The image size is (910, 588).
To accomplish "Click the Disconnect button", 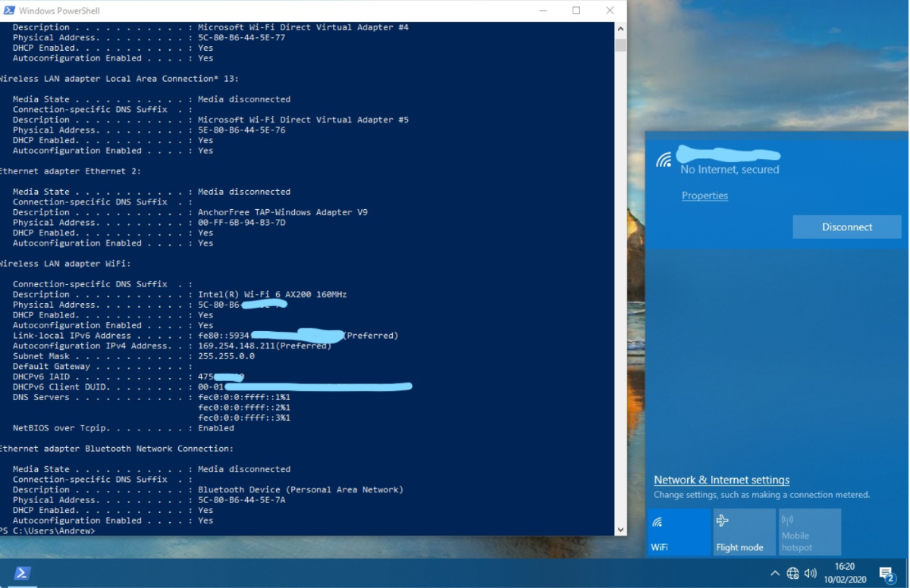I will coord(847,227).
